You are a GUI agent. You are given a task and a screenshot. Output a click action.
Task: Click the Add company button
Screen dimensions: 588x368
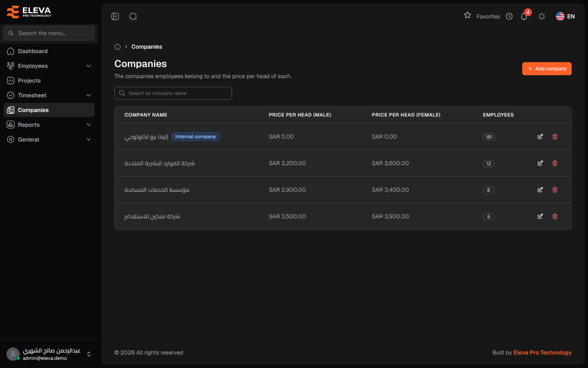(x=547, y=69)
